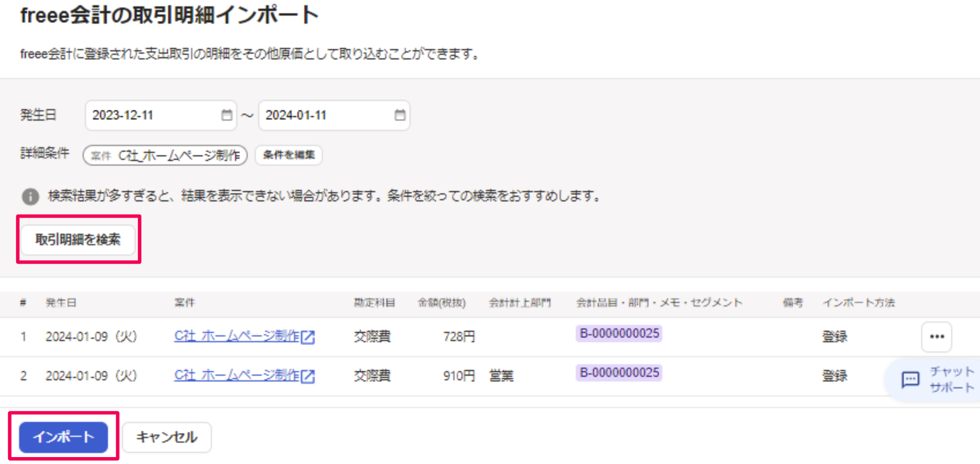Screen dimensions: 980x464
Task: Open row 2 C社_ホームページ制作 link
Action: point(237,375)
